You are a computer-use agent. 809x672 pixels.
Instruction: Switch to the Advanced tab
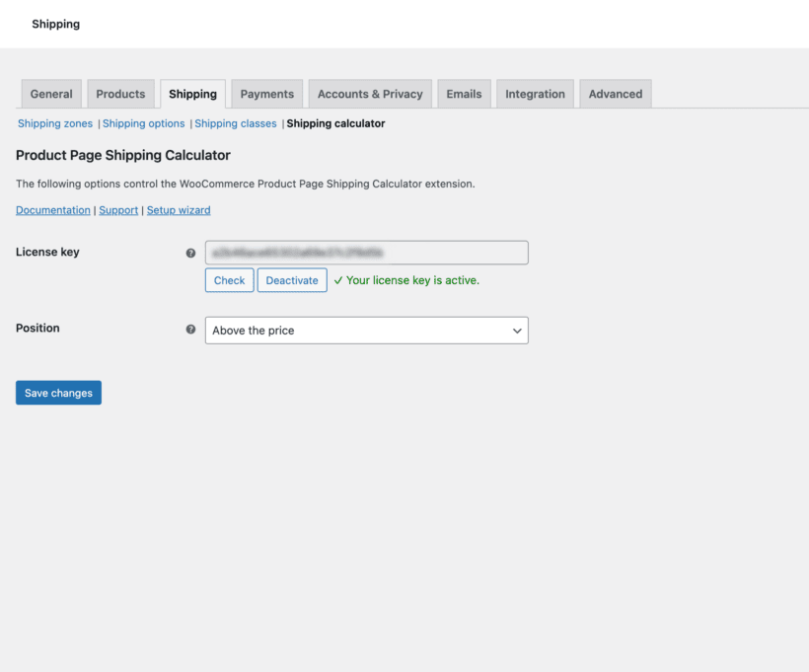pos(615,94)
